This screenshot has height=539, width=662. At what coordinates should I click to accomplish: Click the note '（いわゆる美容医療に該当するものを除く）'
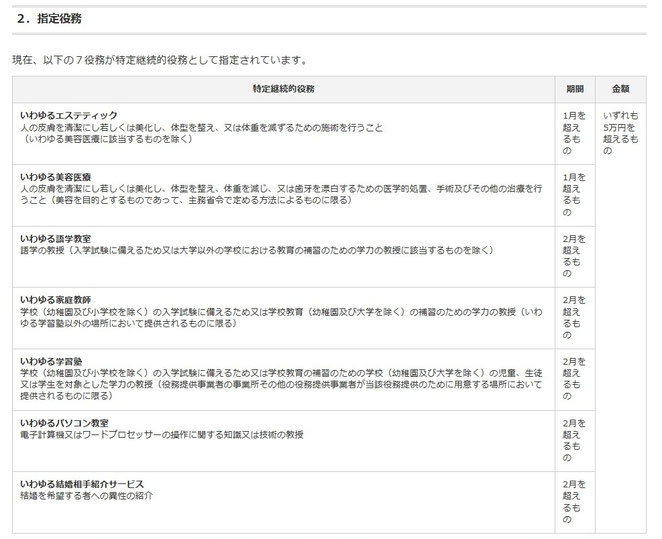[108, 139]
